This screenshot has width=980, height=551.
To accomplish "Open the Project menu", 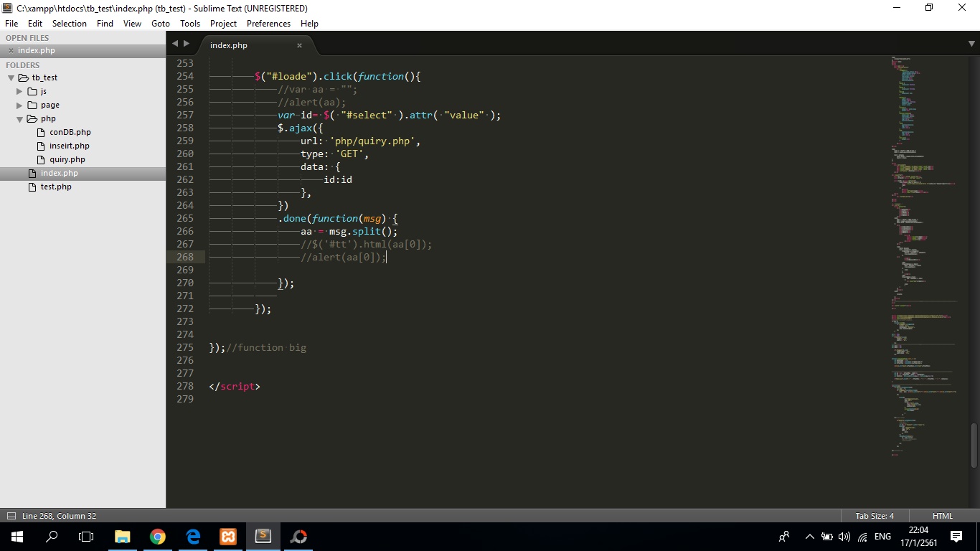I will pyautogui.click(x=223, y=23).
